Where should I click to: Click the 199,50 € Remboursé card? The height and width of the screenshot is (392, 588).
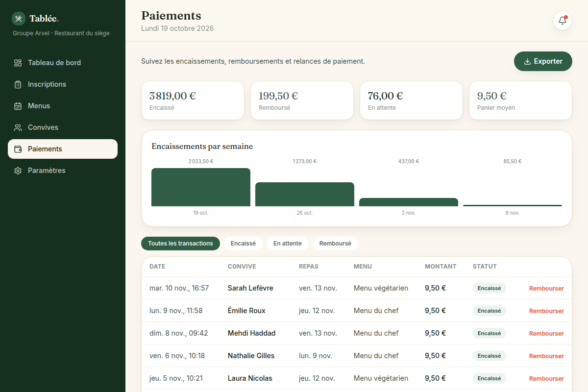(302, 100)
